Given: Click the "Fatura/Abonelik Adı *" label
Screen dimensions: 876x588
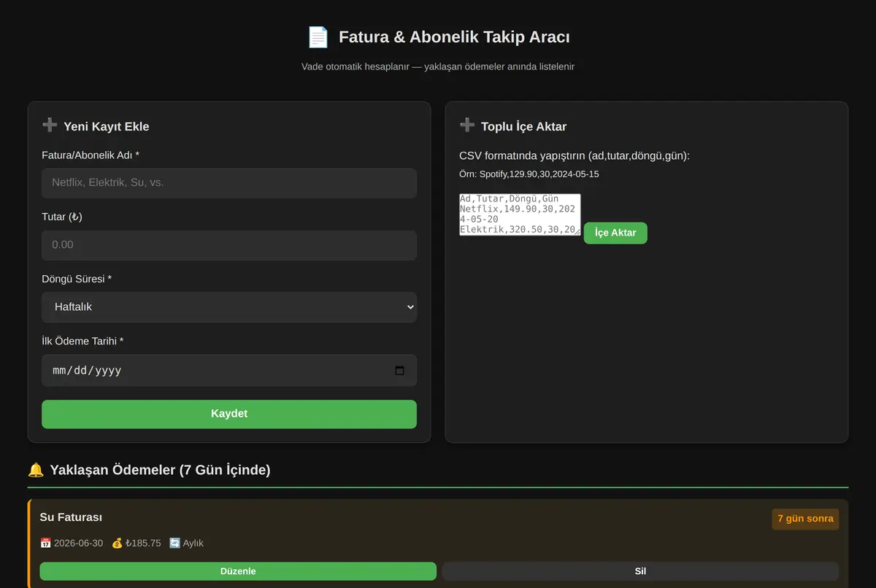Looking at the screenshot, I should point(91,155).
